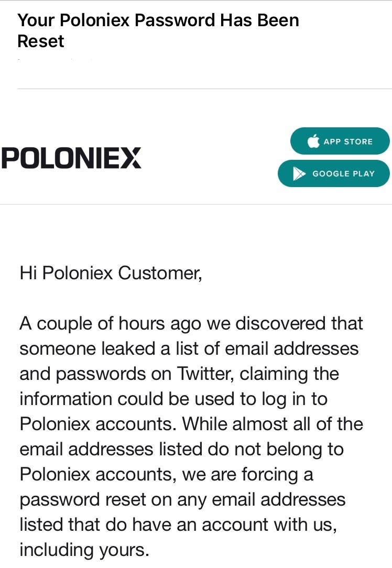The image size is (392, 568).
Task: Tap the faint sender line below subject
Action: pyautogui.click(x=55, y=60)
